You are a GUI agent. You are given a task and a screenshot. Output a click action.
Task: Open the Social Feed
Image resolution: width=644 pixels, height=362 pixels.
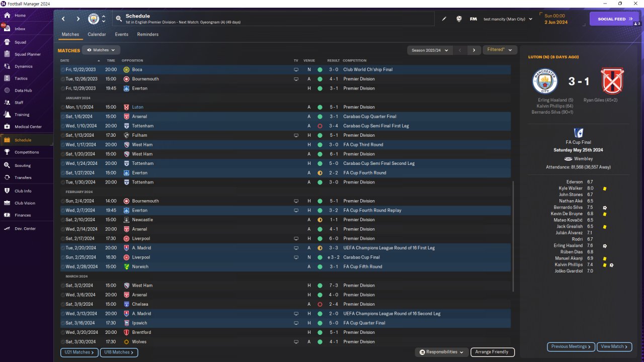614,19
